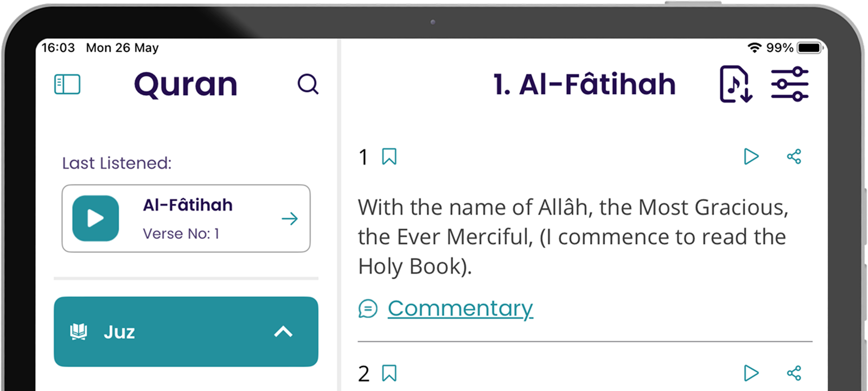The width and height of the screenshot is (868, 391).
Task: Click the Juz header label
Action: point(119,332)
